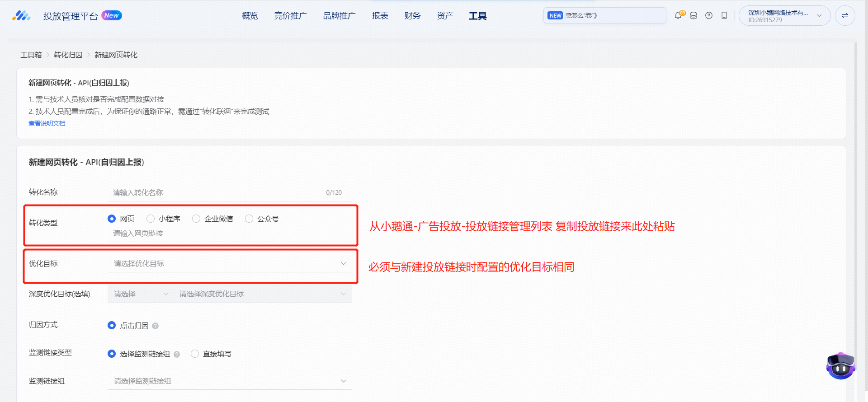
Task: Go to the 工具 menu
Action: 478,16
